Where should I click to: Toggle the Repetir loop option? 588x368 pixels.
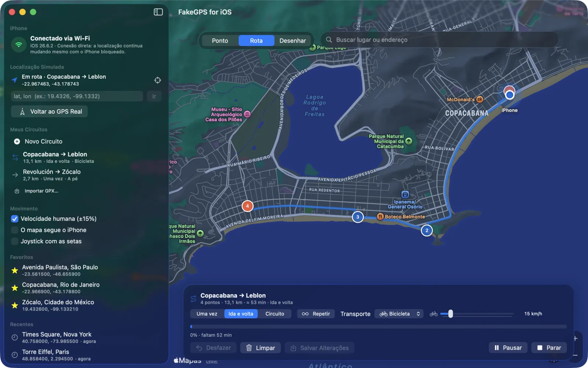pos(316,314)
